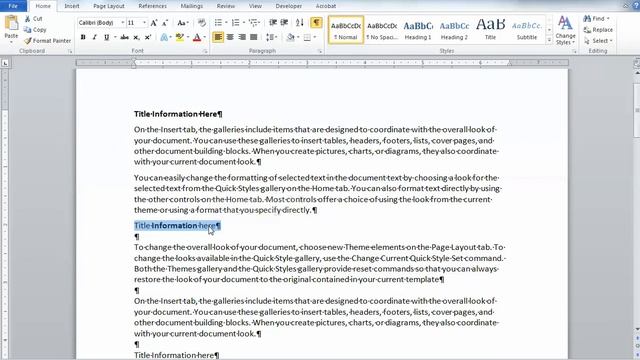The image size is (640, 360).
Task: Open the Acrobat tab
Action: tap(326, 6)
